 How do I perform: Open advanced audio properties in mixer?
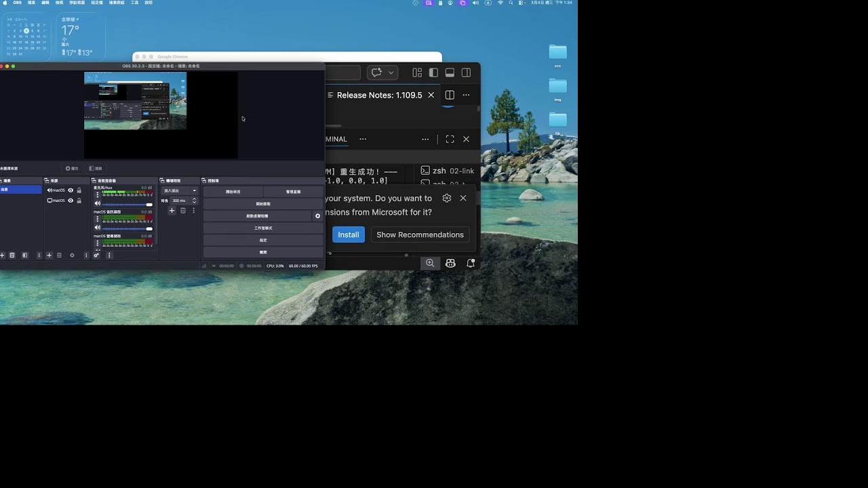96,256
